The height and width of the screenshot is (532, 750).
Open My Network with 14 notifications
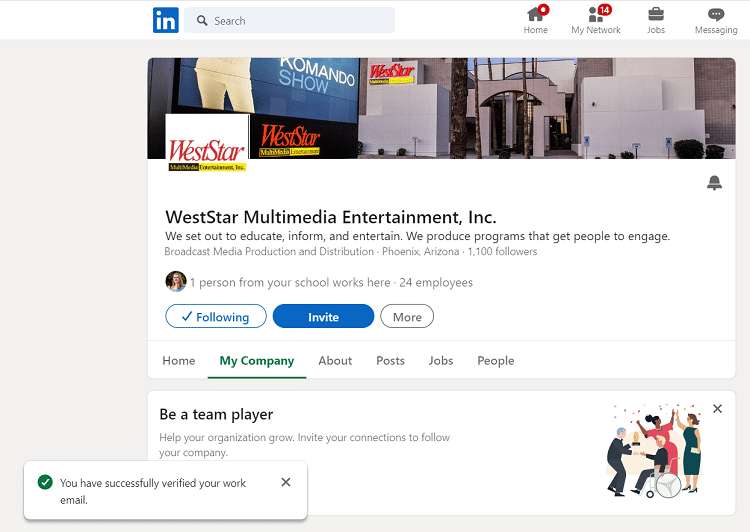click(596, 20)
